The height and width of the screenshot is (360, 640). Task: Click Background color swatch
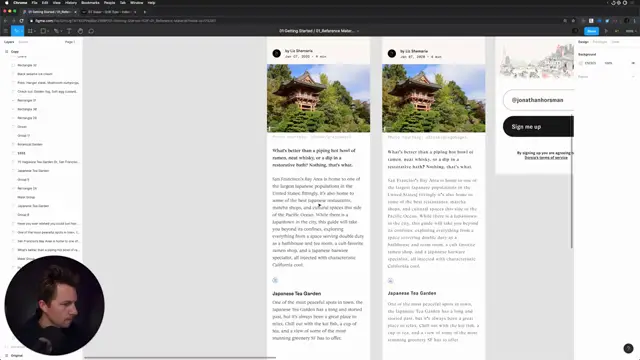click(581, 63)
